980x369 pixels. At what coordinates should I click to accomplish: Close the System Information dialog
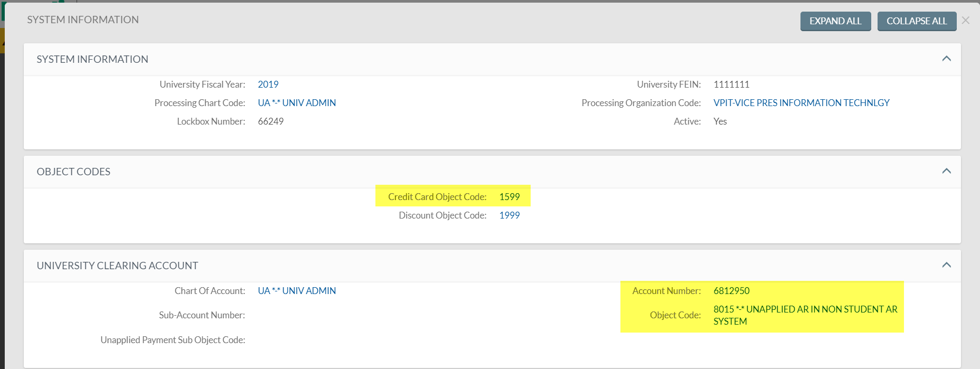click(966, 21)
